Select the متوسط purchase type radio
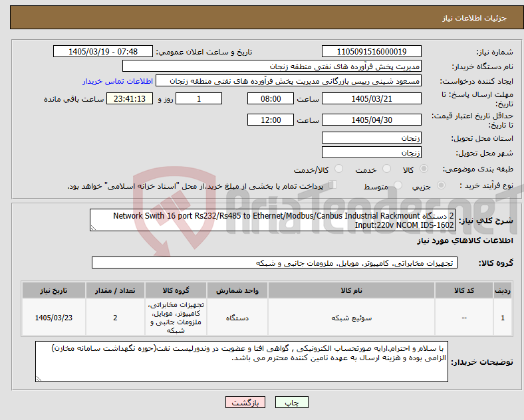The height and width of the screenshot is (420, 524). pos(398,185)
